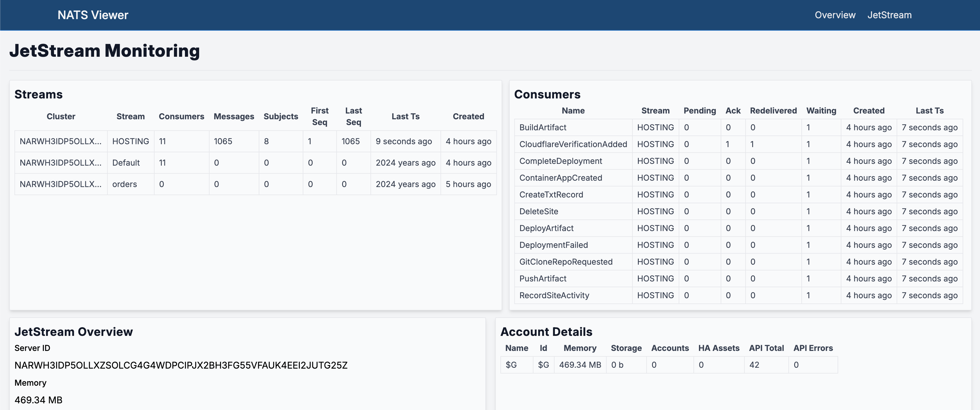This screenshot has width=980, height=410.
Task: Click the CompleteDeployment consumer name
Action: [560, 161]
